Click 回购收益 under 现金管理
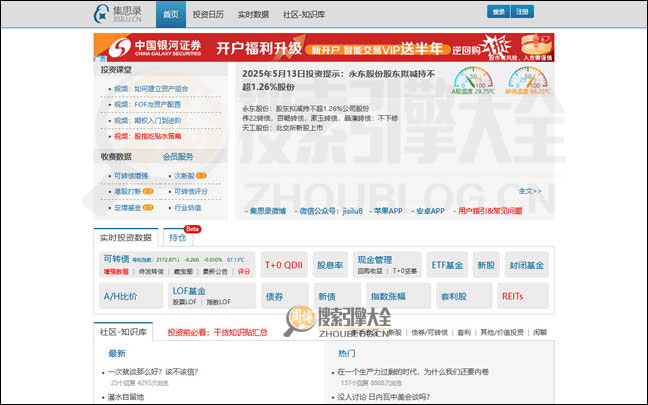Viewport: 648px width, 405px height. pos(370,271)
